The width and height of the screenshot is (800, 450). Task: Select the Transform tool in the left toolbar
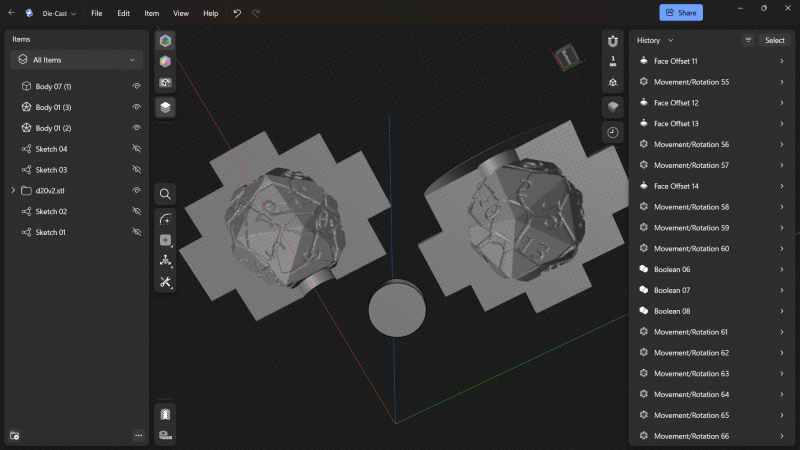[165, 261]
